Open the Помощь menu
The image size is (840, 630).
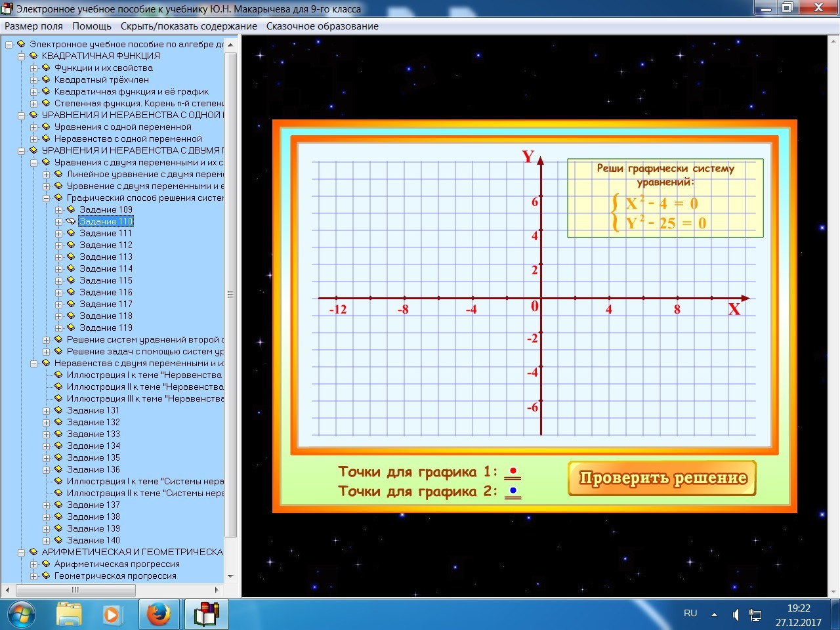92,26
